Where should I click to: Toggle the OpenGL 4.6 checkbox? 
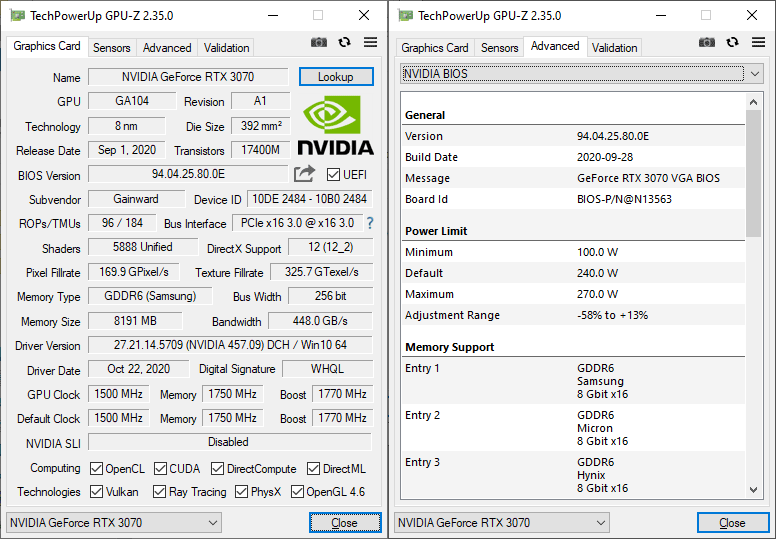pyautogui.click(x=297, y=491)
